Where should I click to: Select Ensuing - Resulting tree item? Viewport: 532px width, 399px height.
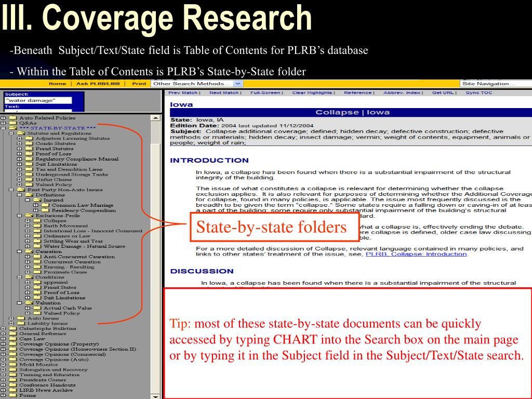(x=69, y=267)
